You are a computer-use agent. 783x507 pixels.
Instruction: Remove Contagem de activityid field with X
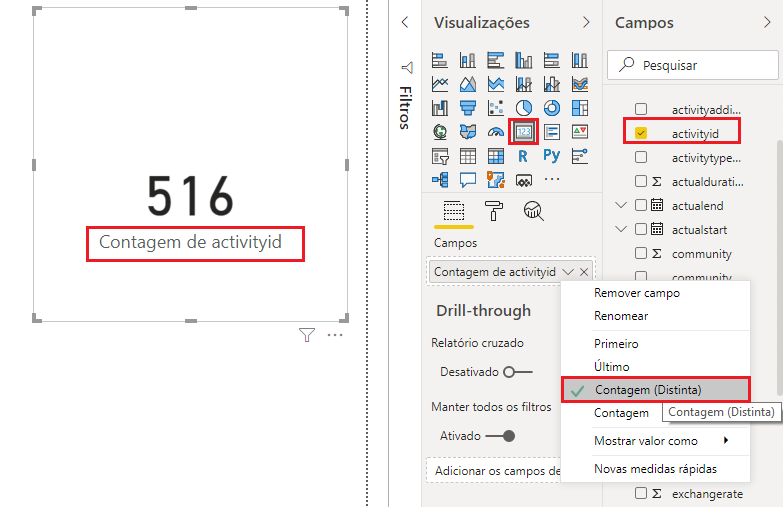tap(584, 272)
